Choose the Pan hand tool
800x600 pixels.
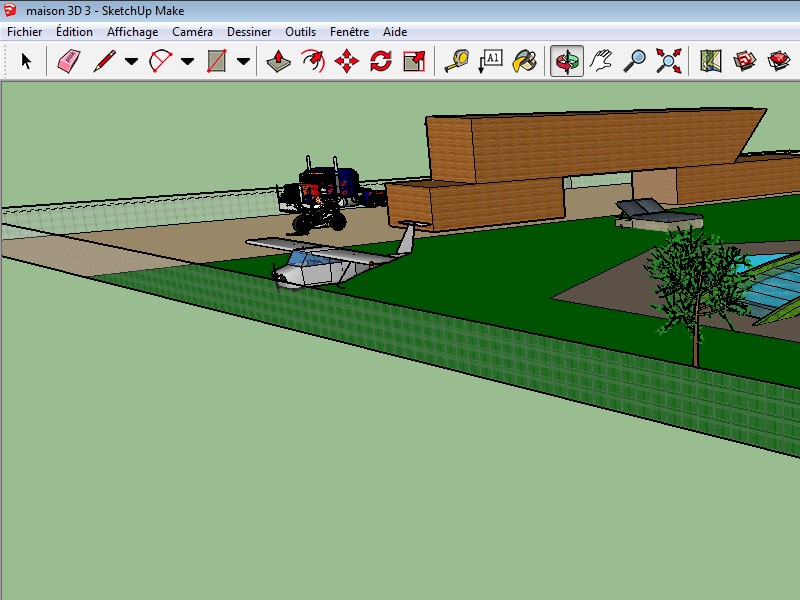pos(601,61)
